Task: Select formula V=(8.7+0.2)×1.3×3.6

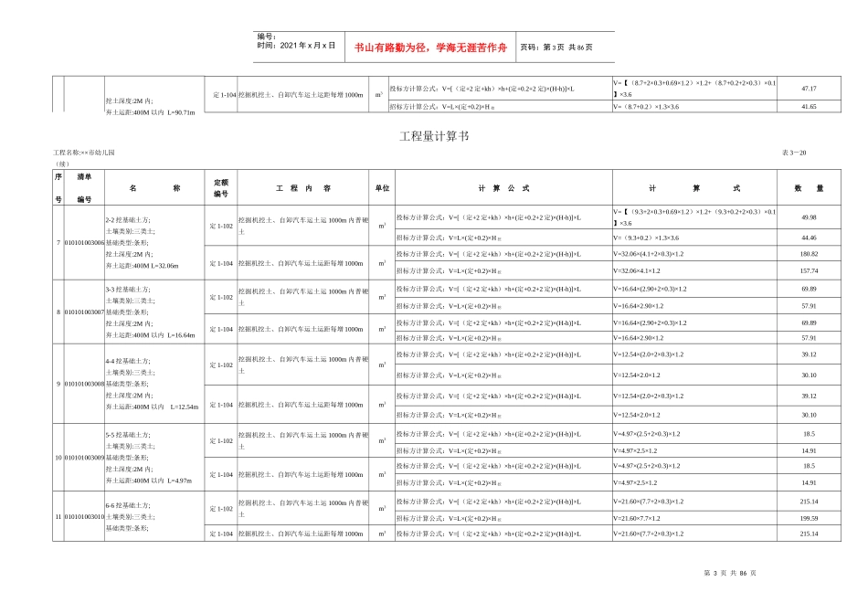Action: (646, 106)
